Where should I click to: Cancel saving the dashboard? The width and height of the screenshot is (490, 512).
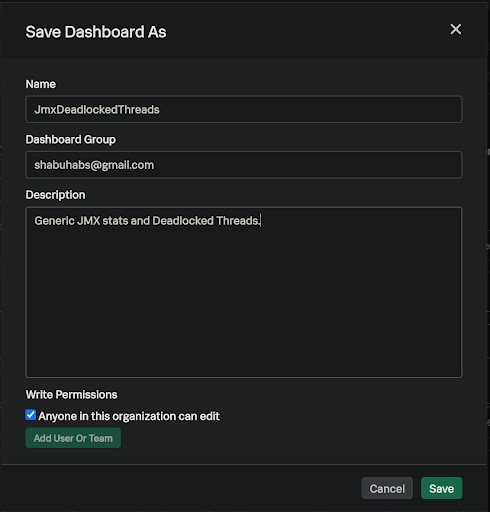tap(387, 488)
